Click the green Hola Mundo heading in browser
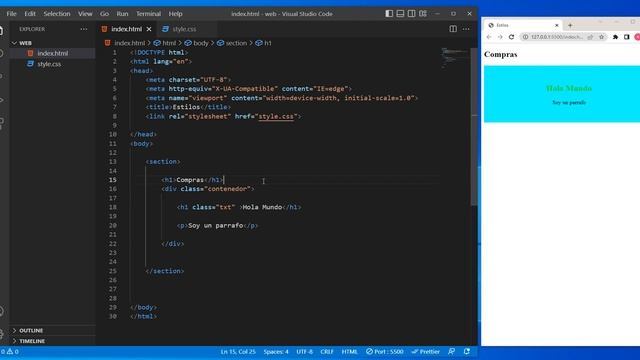The image size is (640, 360). tap(569, 88)
